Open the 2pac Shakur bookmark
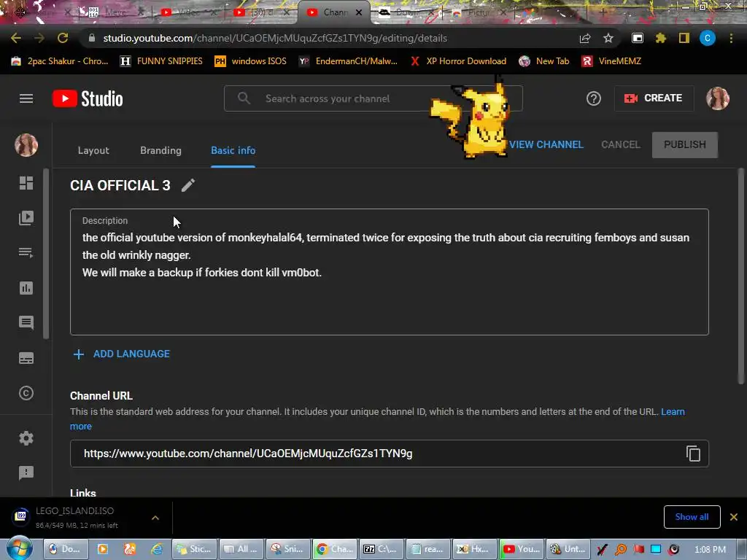Image resolution: width=747 pixels, height=560 pixels. coord(60,61)
